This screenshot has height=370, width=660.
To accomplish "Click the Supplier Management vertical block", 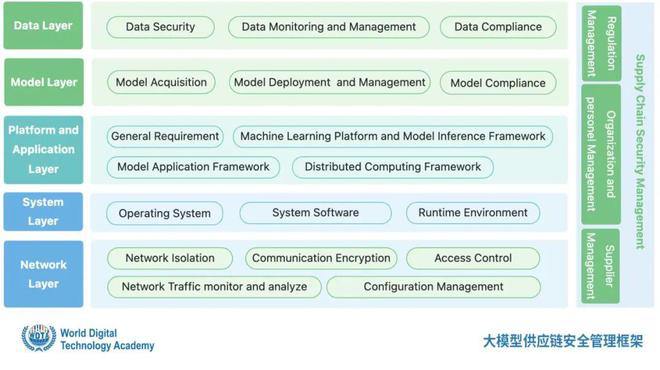I will coord(601,266).
